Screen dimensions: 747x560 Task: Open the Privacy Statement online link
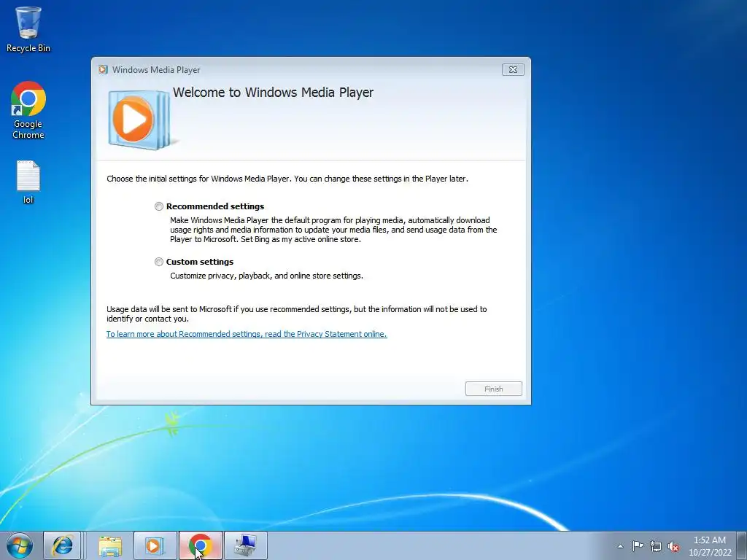click(x=247, y=334)
